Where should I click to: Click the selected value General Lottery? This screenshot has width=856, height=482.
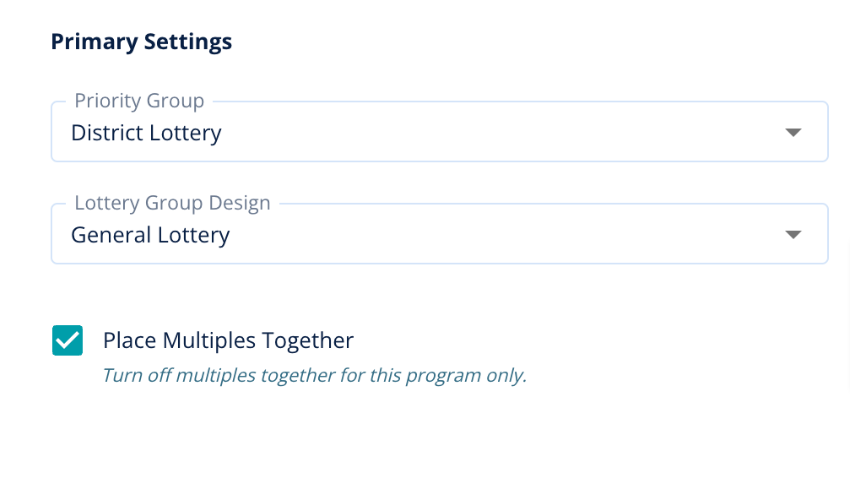point(150,235)
